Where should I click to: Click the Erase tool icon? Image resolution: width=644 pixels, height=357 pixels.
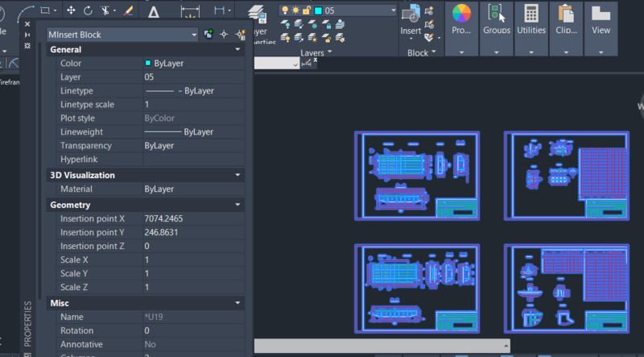(127, 10)
